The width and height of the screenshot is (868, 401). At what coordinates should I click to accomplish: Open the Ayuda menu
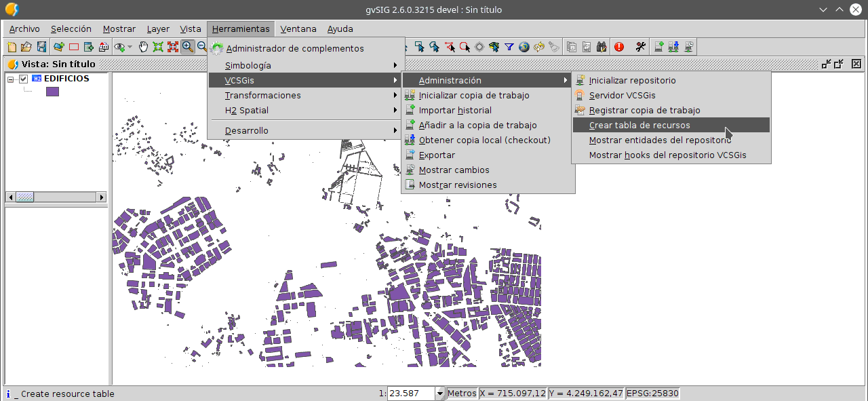[340, 28]
